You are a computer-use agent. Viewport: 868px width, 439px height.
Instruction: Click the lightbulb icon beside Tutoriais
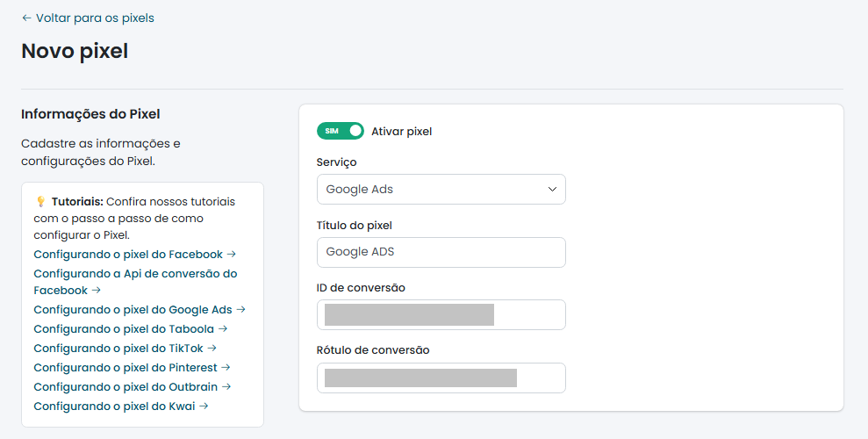tap(40, 202)
